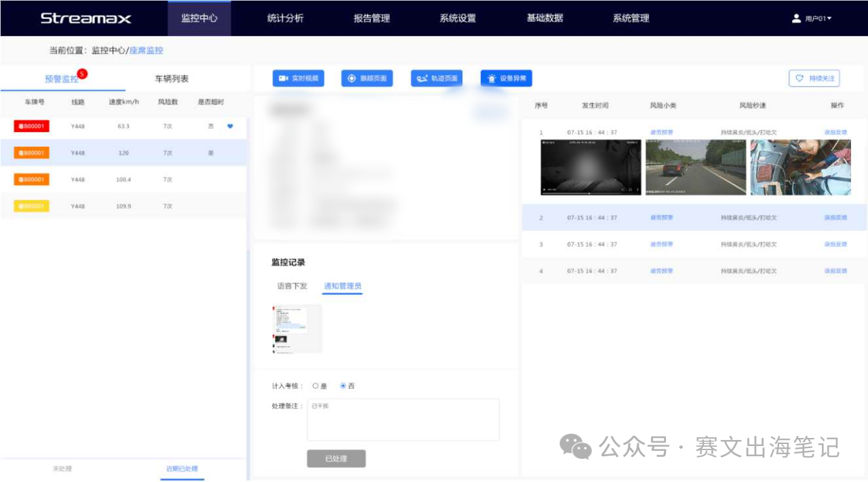The width and height of the screenshot is (868, 482).
Task: Click the blue heart in first vehicle row
Action: (x=230, y=126)
